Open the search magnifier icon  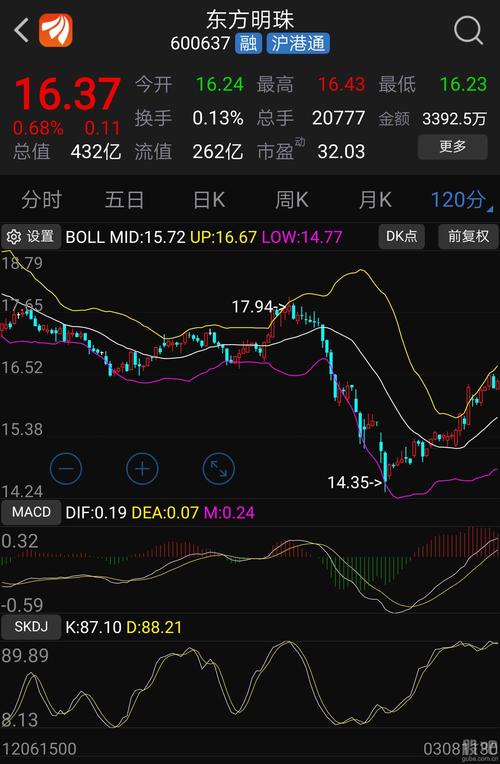click(x=468, y=31)
